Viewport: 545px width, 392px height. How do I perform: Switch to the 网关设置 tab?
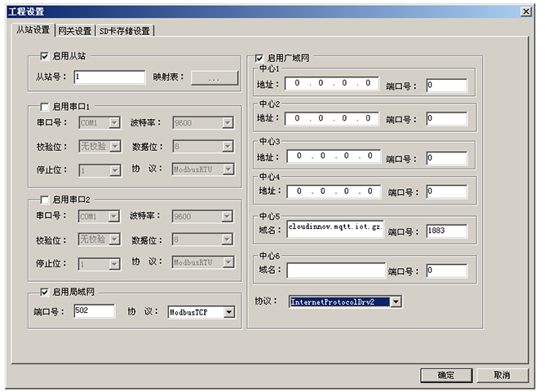click(x=75, y=31)
